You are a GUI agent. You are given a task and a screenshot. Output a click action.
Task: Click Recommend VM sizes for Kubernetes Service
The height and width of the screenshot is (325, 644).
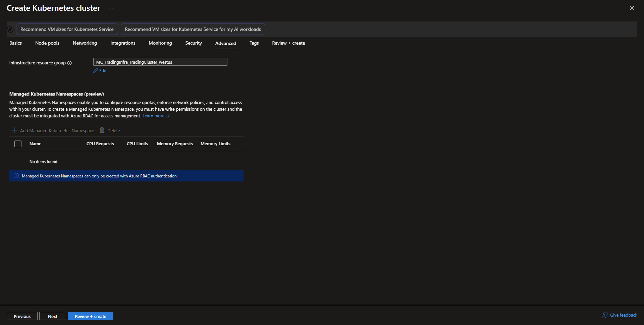tap(67, 30)
